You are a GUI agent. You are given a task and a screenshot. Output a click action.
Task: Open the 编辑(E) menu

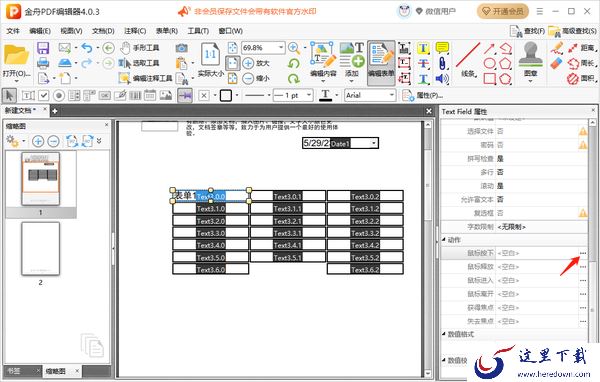(x=40, y=31)
